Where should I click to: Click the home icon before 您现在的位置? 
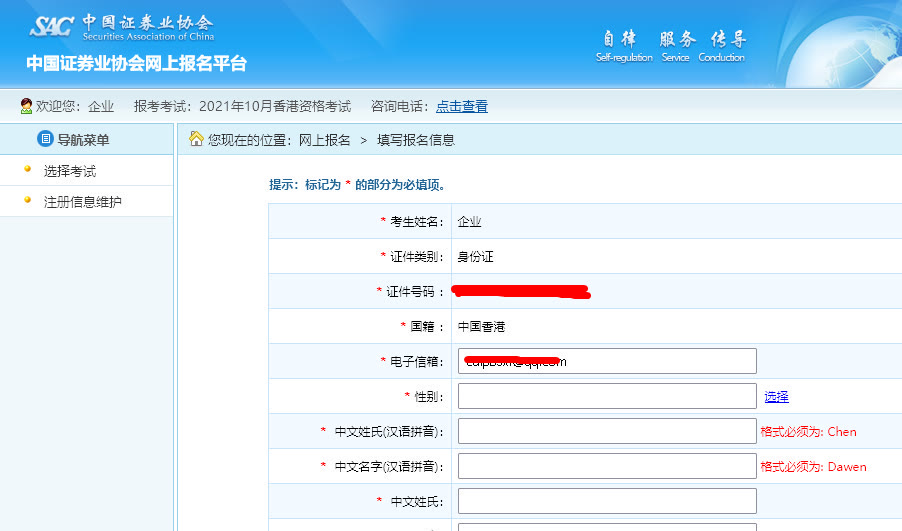coord(196,139)
